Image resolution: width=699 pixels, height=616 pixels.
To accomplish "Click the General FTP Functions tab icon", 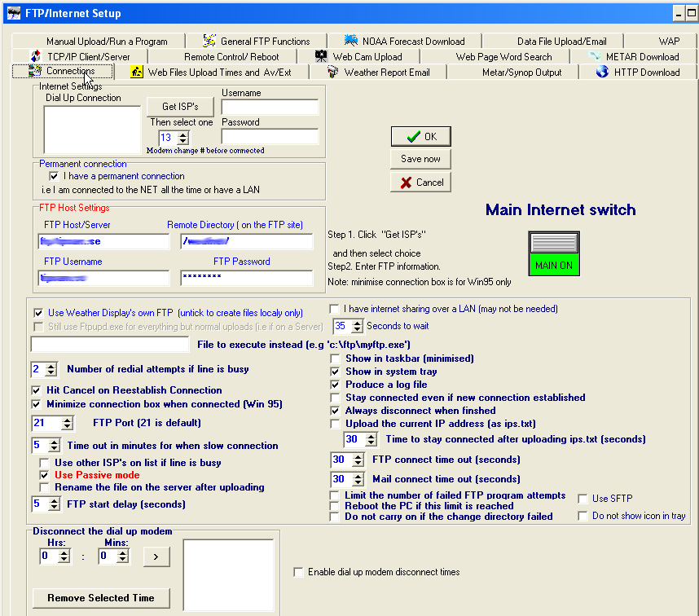I will (x=209, y=41).
